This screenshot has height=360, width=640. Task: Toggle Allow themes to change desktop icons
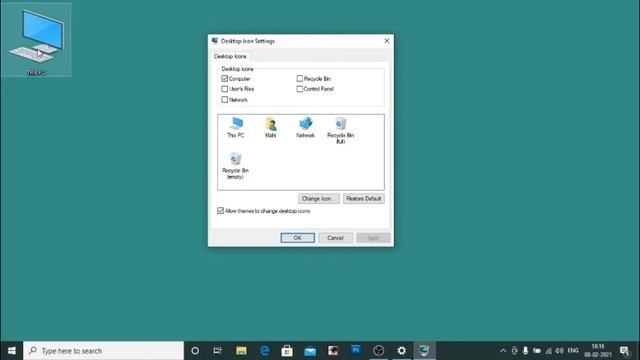[x=220, y=211]
